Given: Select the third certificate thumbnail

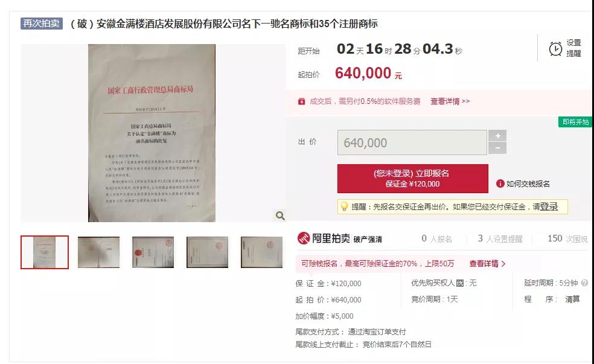Looking at the screenshot, I should click(153, 252).
